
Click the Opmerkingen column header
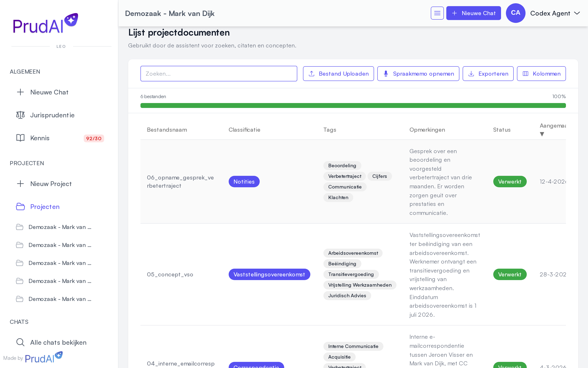click(427, 130)
